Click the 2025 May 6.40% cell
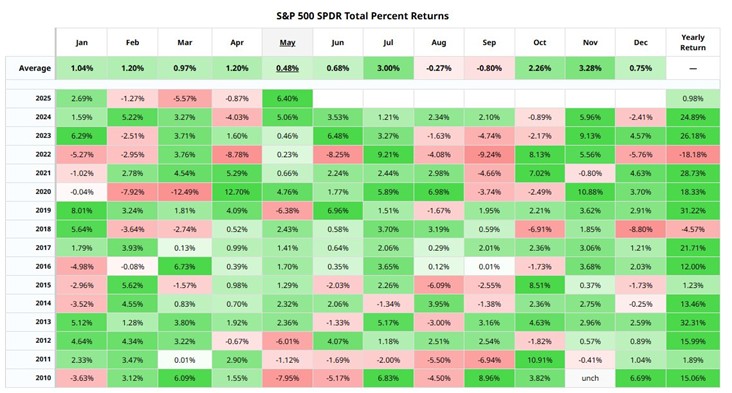The image size is (732, 393). pyautogui.click(x=288, y=98)
